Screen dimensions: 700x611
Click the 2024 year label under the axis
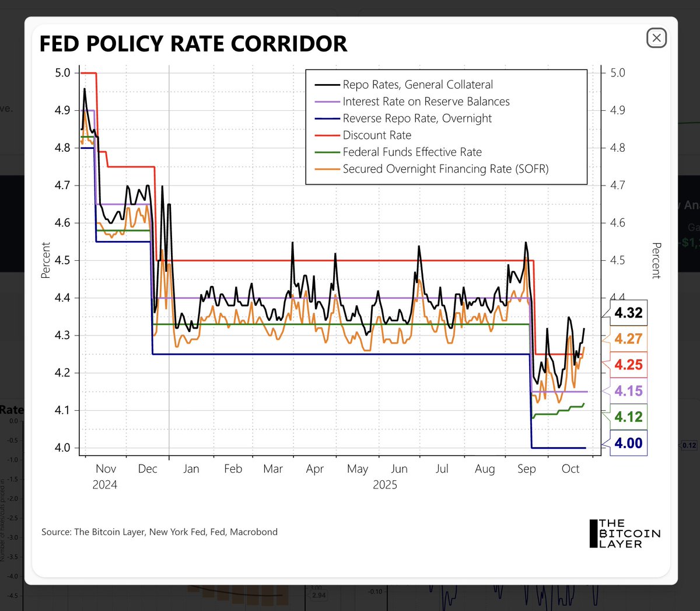pyautogui.click(x=105, y=485)
